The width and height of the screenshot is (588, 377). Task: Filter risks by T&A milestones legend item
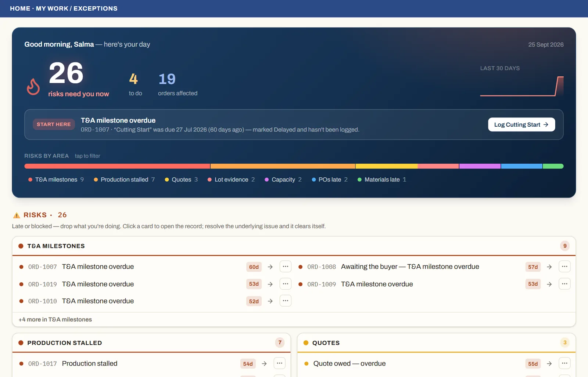coord(56,180)
